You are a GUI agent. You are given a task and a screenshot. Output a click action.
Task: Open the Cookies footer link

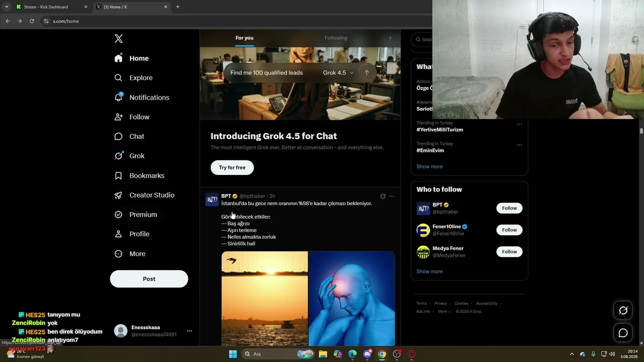pos(461,304)
